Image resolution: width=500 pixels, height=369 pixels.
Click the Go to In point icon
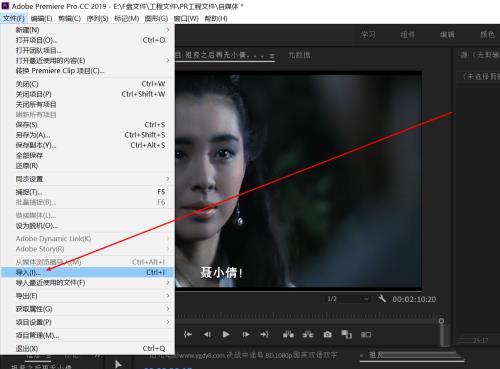[x=188, y=334]
